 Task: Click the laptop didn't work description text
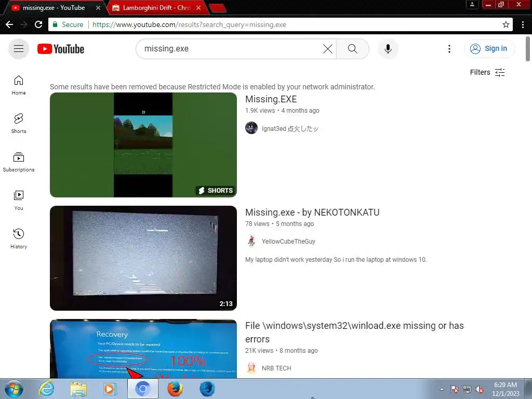(x=336, y=260)
